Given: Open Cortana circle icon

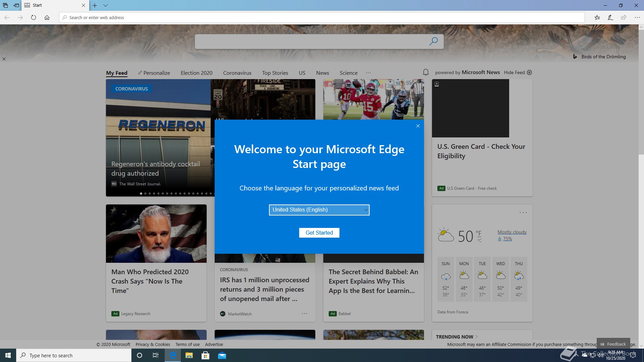Looking at the screenshot, I should pyautogui.click(x=140, y=355).
